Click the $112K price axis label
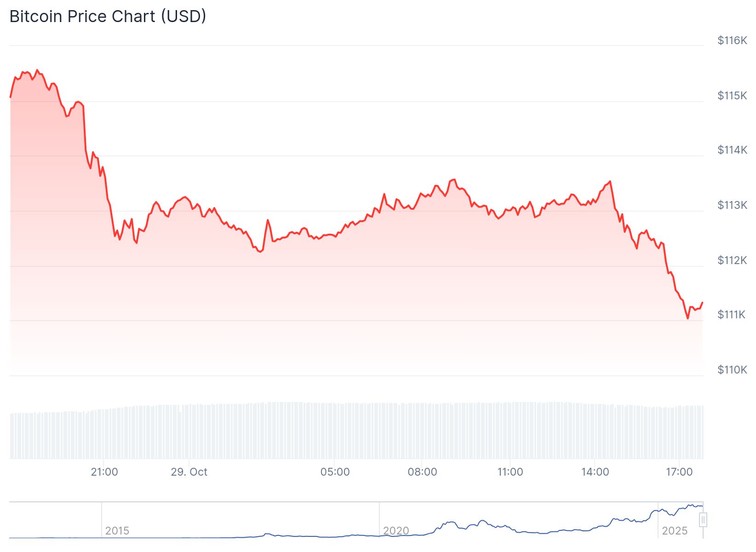 click(x=732, y=260)
